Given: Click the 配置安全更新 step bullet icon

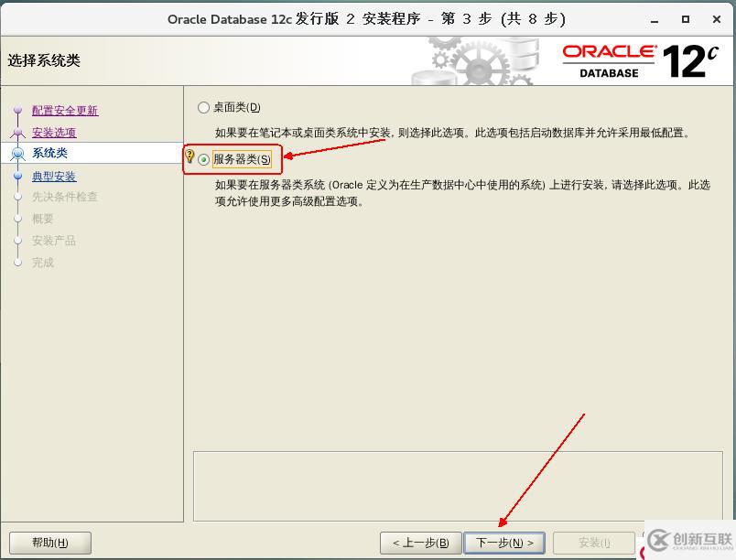Looking at the screenshot, I should tap(17, 110).
